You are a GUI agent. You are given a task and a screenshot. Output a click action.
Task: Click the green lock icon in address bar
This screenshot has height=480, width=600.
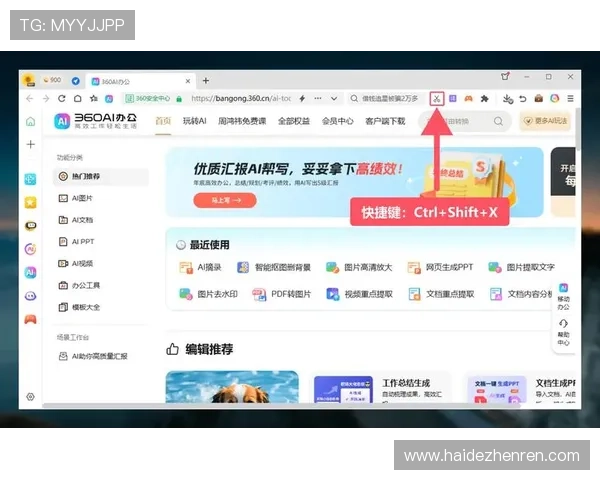(179, 99)
